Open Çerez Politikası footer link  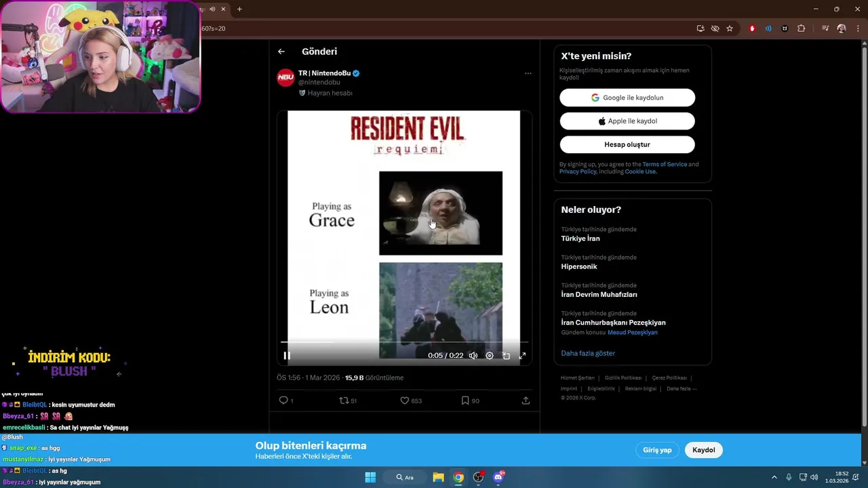(669, 378)
